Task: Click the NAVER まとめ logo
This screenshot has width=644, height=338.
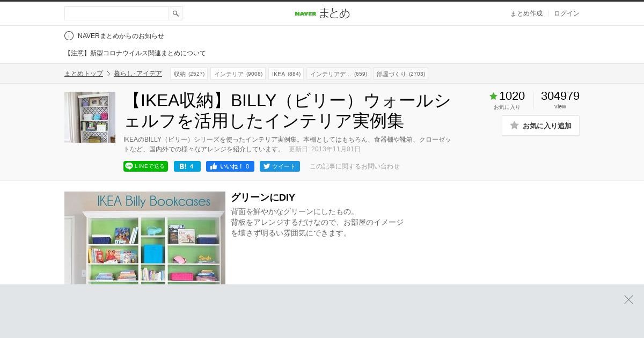Action: (x=322, y=13)
